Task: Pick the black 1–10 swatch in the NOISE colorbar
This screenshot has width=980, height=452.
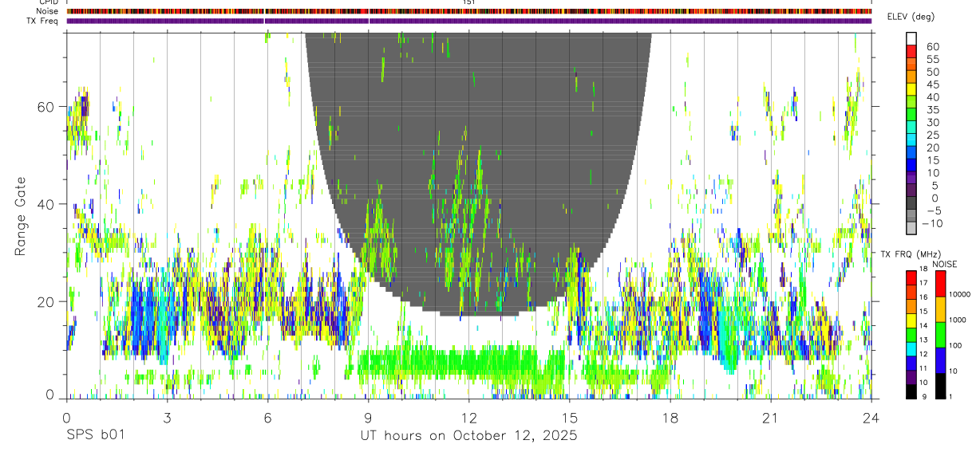Action: click(940, 384)
